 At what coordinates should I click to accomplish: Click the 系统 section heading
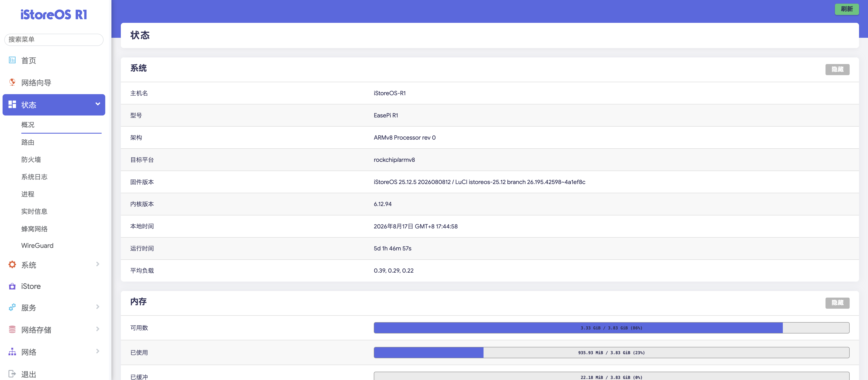click(139, 68)
